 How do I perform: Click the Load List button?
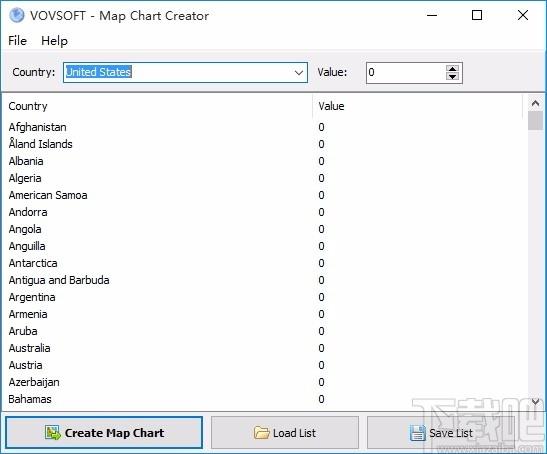285,433
